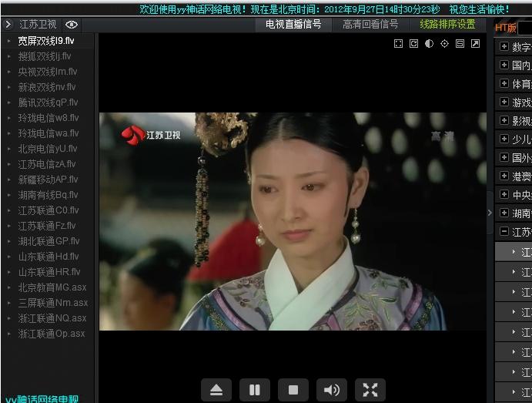Select the 江苏电信zA.flv stream
The width and height of the screenshot is (532, 403).
(47, 164)
